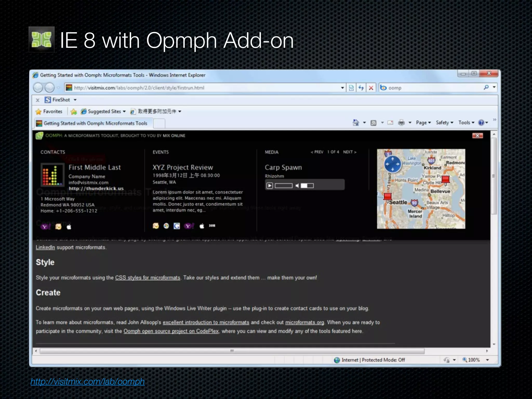Click the browser Forward button

pos(50,88)
